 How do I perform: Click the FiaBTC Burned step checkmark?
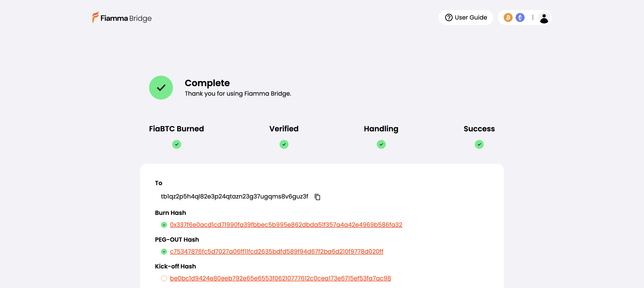click(x=176, y=144)
